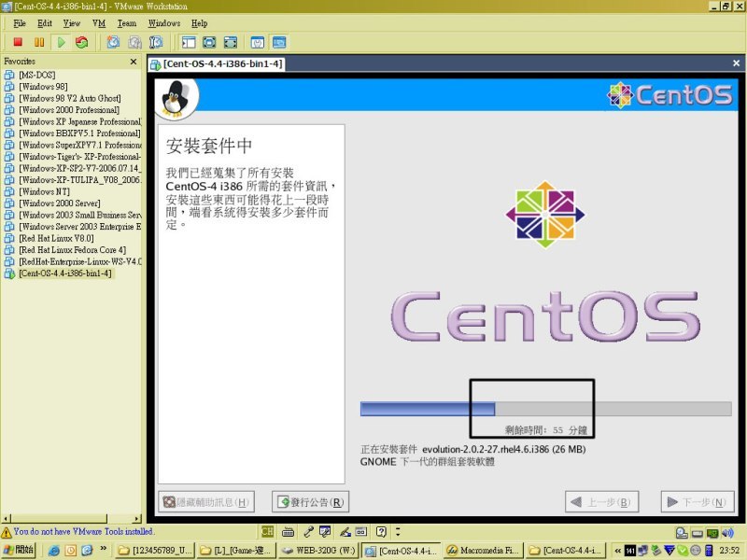Image resolution: width=747 pixels, height=560 pixels.
Task: Select the [Cent-OS-4.4-i386-bin1-4] VM tab
Action: tap(218, 63)
